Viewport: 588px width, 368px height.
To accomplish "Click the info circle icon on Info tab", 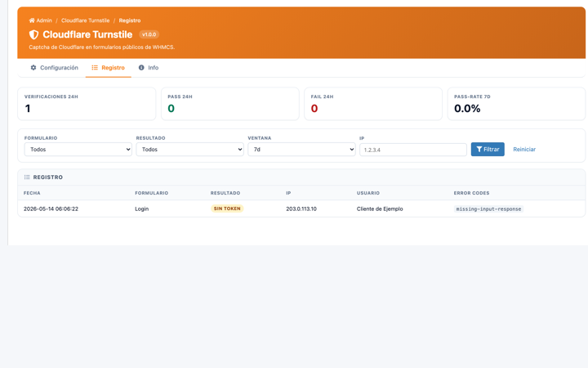I will (141, 68).
